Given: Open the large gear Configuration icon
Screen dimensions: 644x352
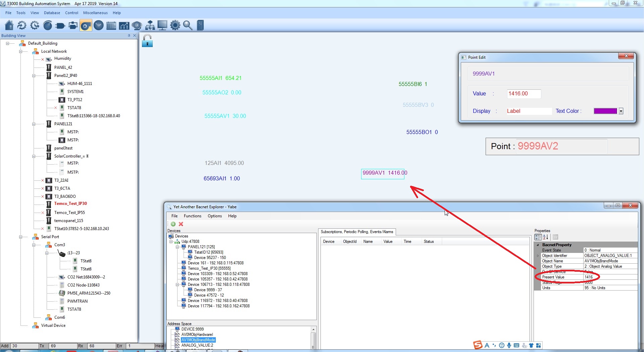Looking at the screenshot, I should click(x=175, y=26).
